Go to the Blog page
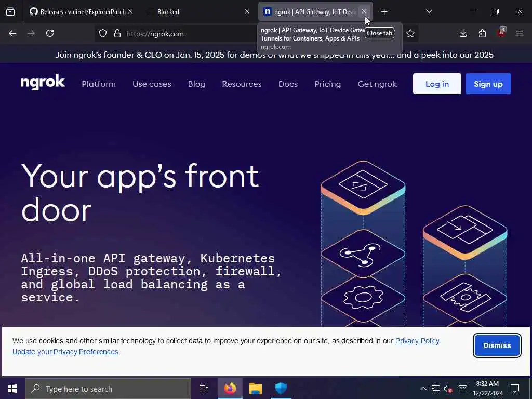The height and width of the screenshot is (399, 532). (x=196, y=84)
